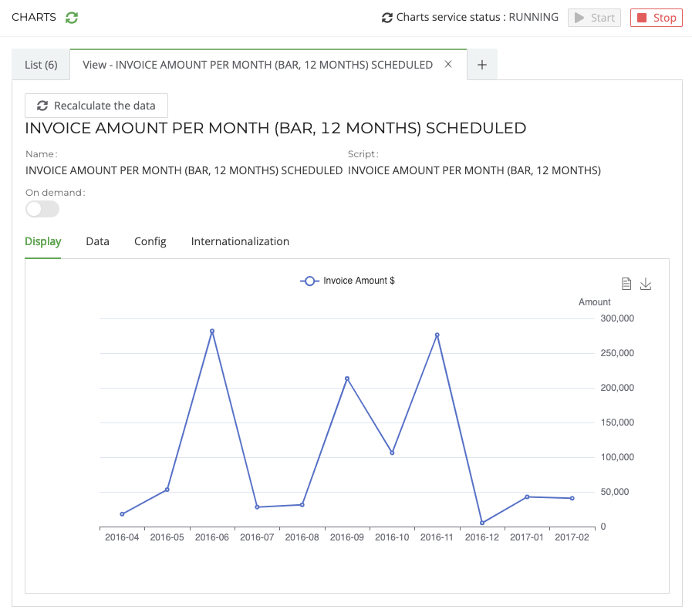Viewport: 692px width, 616px height.
Task: Close the Invoice Amount view tab
Action: (448, 65)
